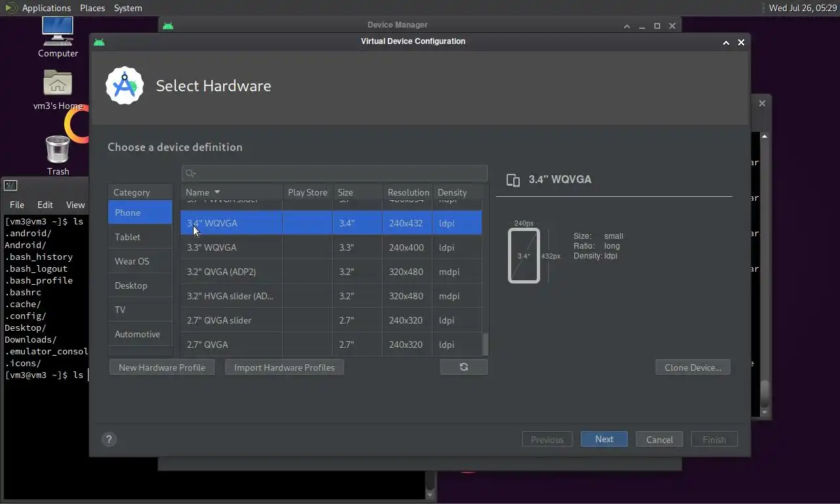Click the Resolution column header
The image size is (840, 504).
[408, 192]
